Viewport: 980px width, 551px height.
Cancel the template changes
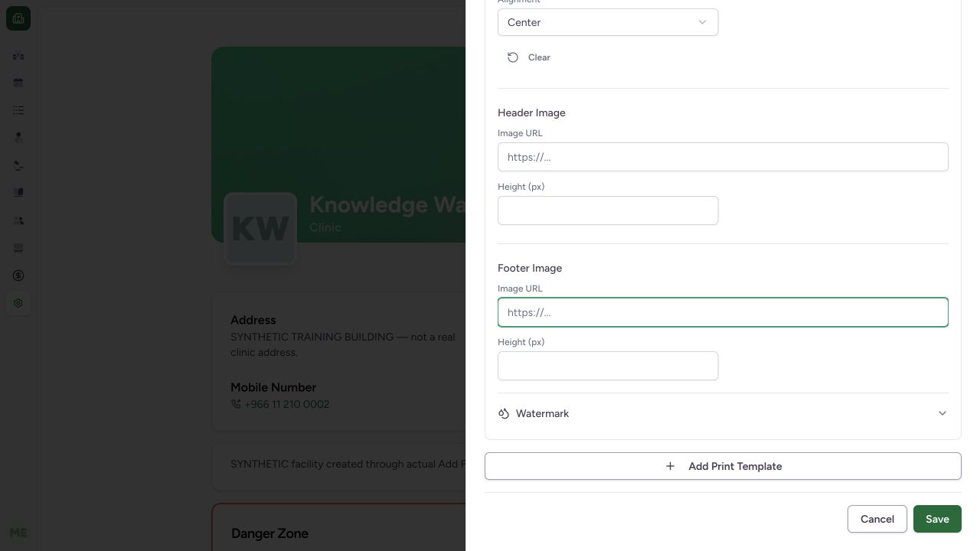tap(877, 519)
